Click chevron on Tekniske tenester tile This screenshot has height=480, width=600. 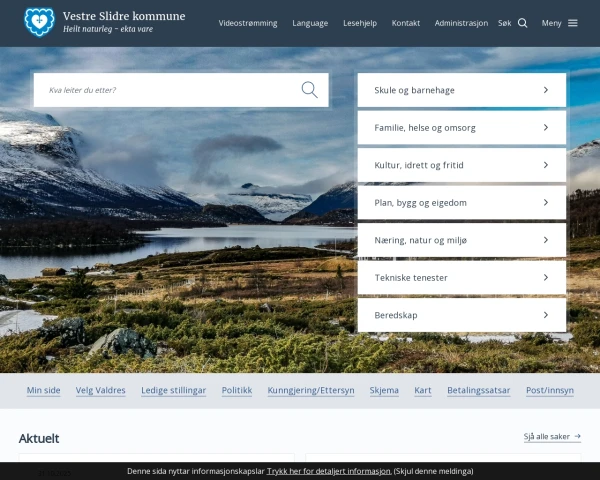point(545,277)
